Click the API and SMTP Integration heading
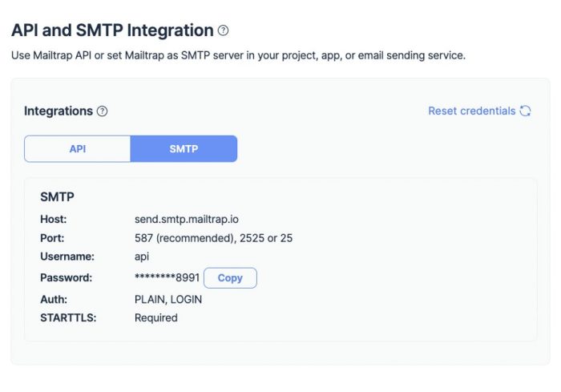 pyautogui.click(x=112, y=30)
